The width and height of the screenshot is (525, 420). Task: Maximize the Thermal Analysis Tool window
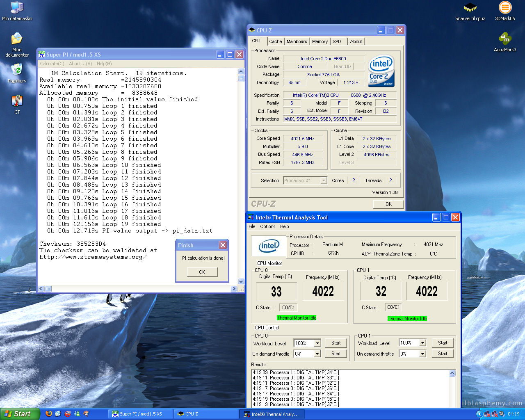tap(446, 217)
